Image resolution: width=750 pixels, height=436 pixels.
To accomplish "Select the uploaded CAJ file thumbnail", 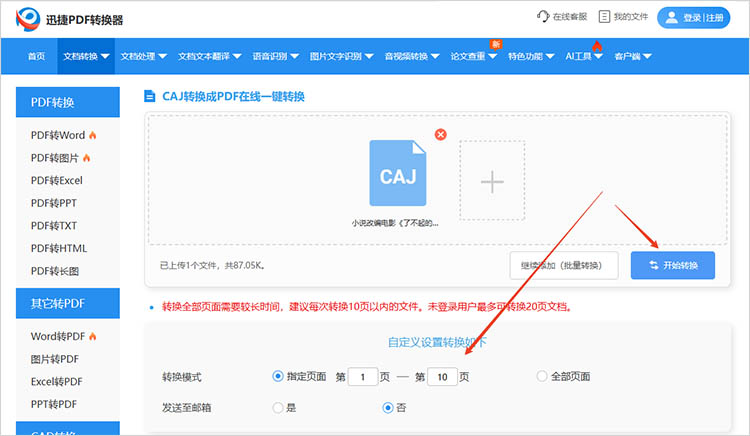I will click(x=397, y=173).
